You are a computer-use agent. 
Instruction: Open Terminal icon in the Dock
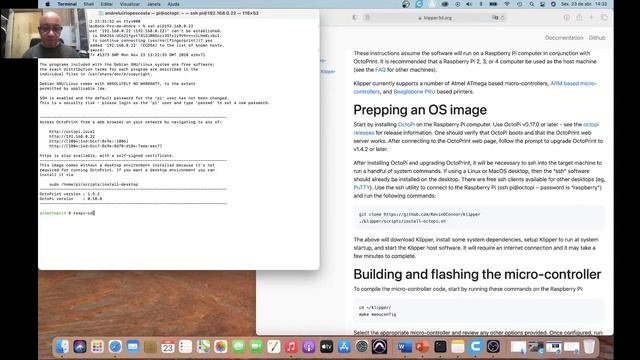coord(440,347)
